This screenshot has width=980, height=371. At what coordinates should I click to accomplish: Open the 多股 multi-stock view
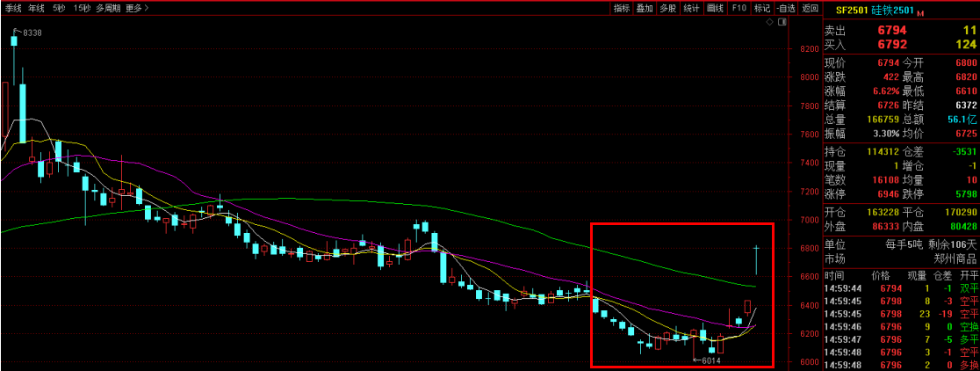[668, 8]
